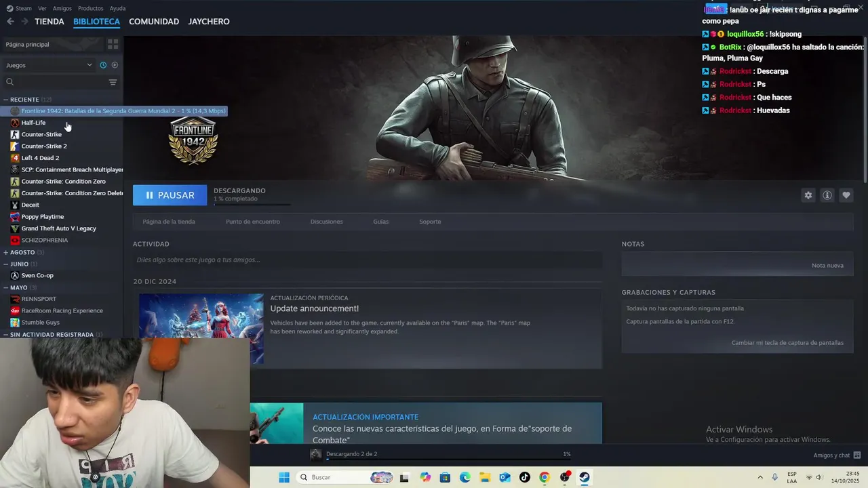Open the Amigos y chat icon
This screenshot has height=488, width=868.
click(857, 455)
